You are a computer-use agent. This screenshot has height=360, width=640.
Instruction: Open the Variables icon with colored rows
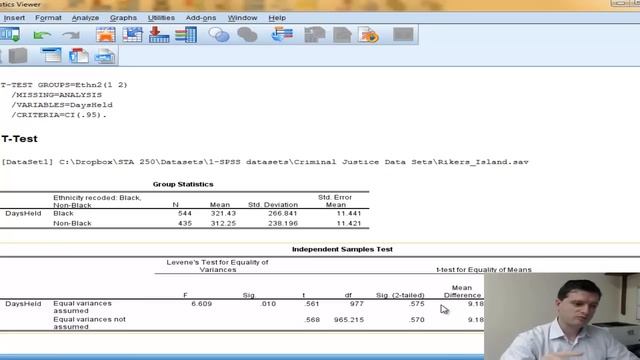click(186, 35)
